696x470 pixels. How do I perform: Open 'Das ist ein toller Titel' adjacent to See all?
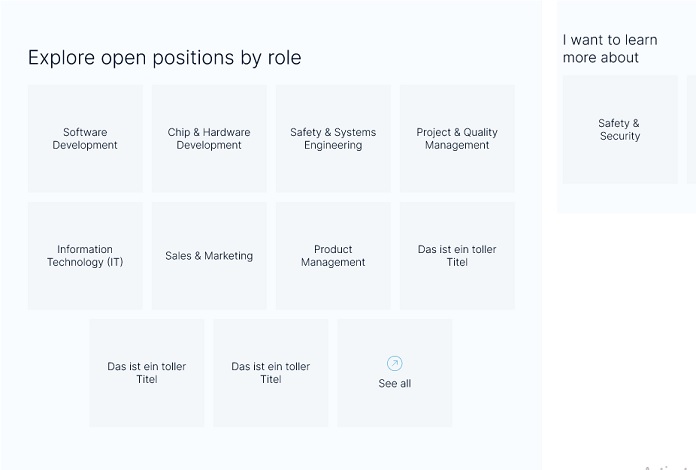click(271, 373)
